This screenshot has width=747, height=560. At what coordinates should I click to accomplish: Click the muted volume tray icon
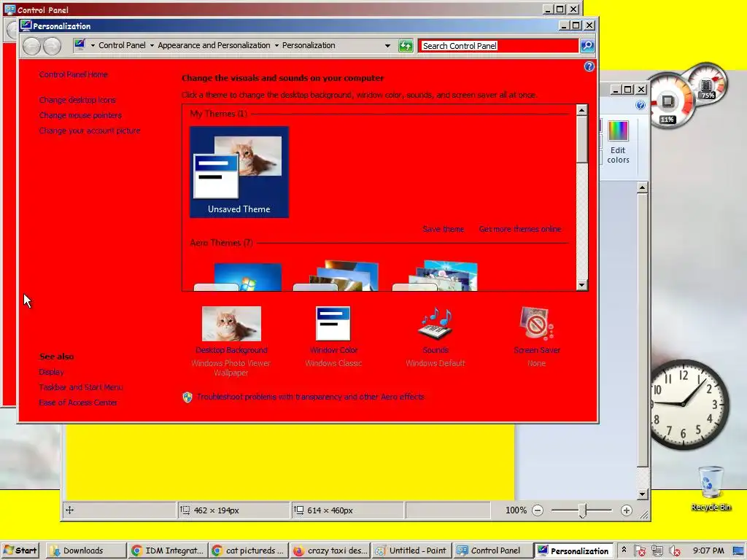[675, 551]
